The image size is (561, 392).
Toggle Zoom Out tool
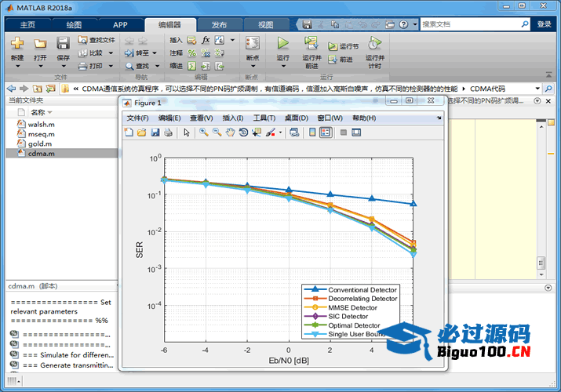[217, 132]
